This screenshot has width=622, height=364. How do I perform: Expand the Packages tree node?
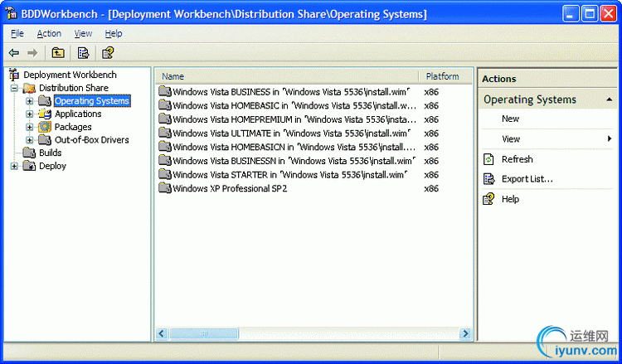click(29, 127)
